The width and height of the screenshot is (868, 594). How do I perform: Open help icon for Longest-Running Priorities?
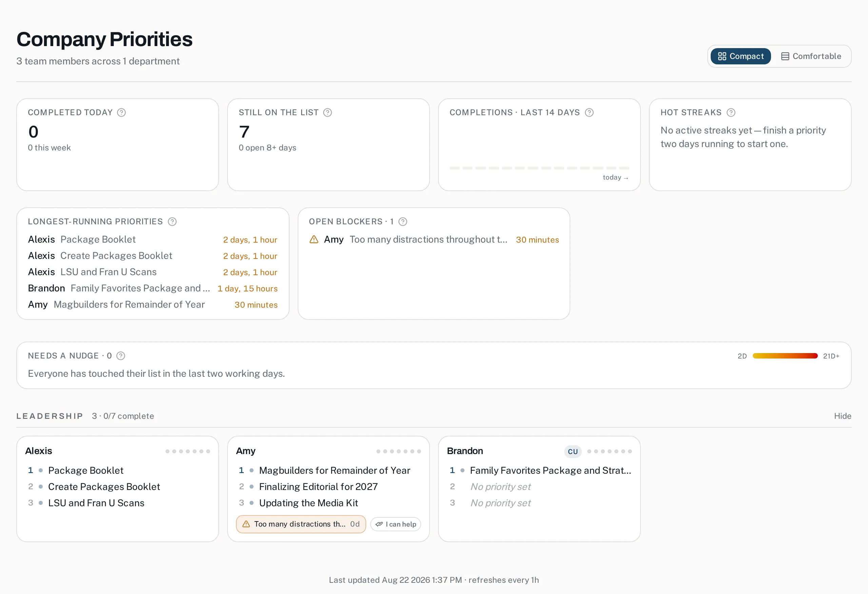(172, 221)
